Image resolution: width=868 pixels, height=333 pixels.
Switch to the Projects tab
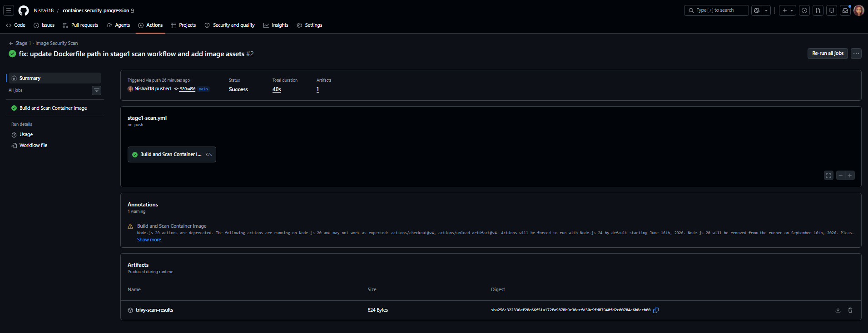pyautogui.click(x=184, y=25)
